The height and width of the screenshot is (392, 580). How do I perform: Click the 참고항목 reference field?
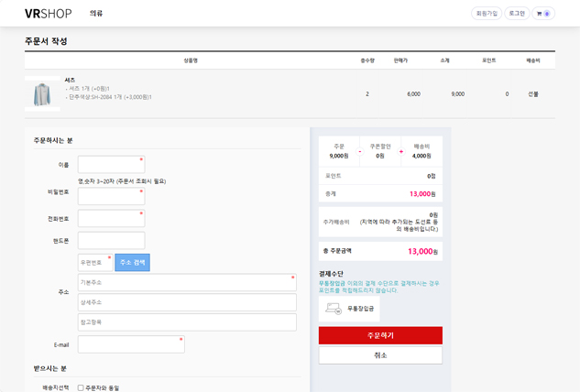[187, 322]
